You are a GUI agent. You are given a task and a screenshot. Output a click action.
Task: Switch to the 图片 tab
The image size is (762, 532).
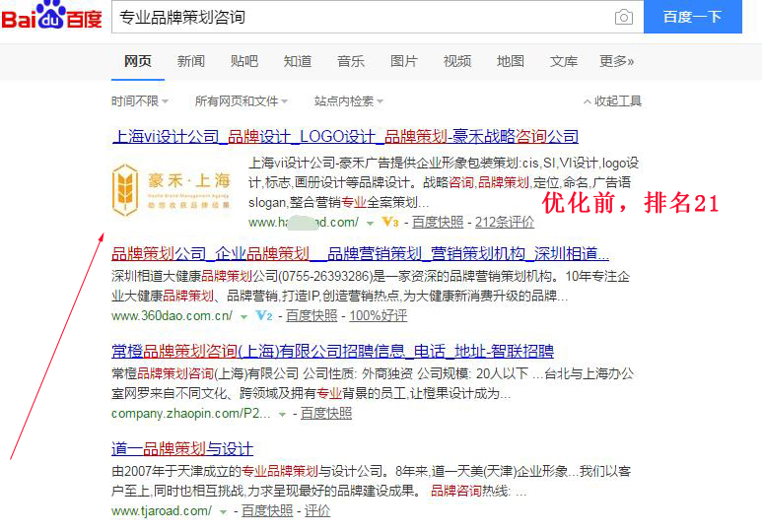coord(404,61)
